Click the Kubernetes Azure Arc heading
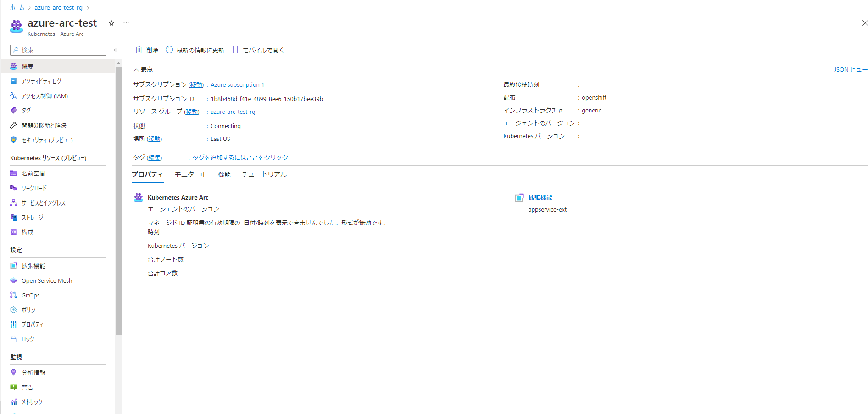This screenshot has height=414, width=868. [178, 198]
